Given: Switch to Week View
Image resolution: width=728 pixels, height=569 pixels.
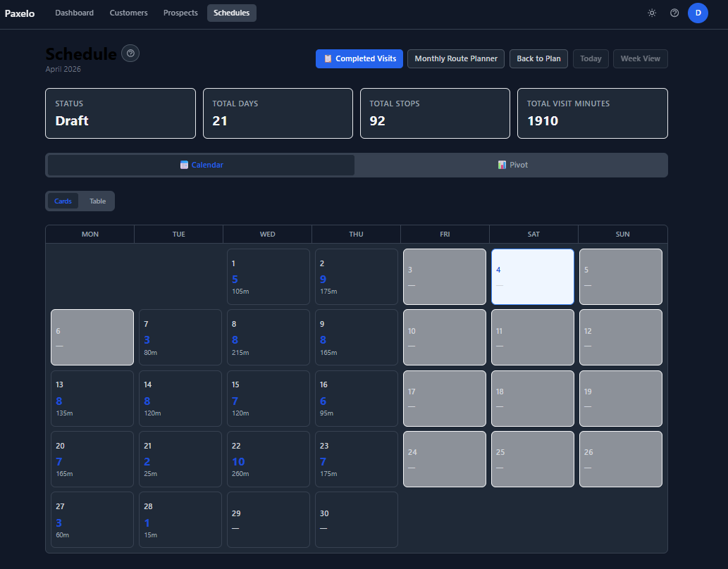Looking at the screenshot, I should tap(640, 58).
